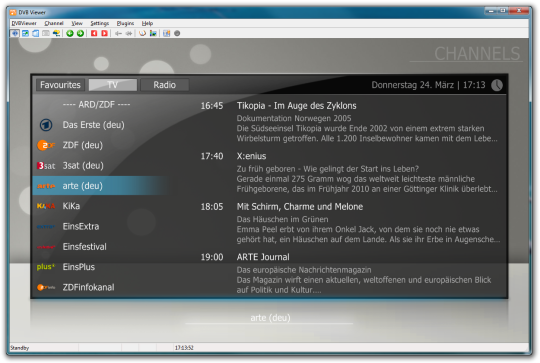Select the highlighted arte (deu) channel row
The height and width of the screenshot is (363, 540).
click(x=101, y=186)
